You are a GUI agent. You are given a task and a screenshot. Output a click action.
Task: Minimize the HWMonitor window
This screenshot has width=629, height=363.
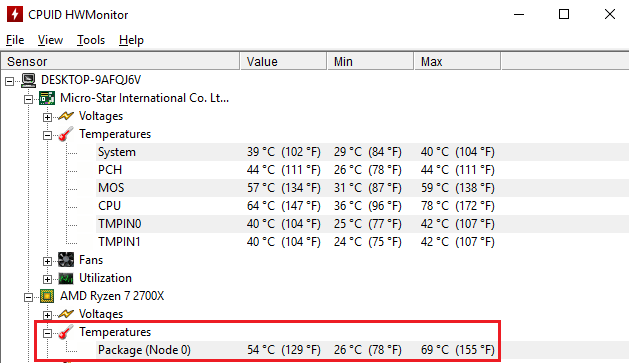pos(519,14)
